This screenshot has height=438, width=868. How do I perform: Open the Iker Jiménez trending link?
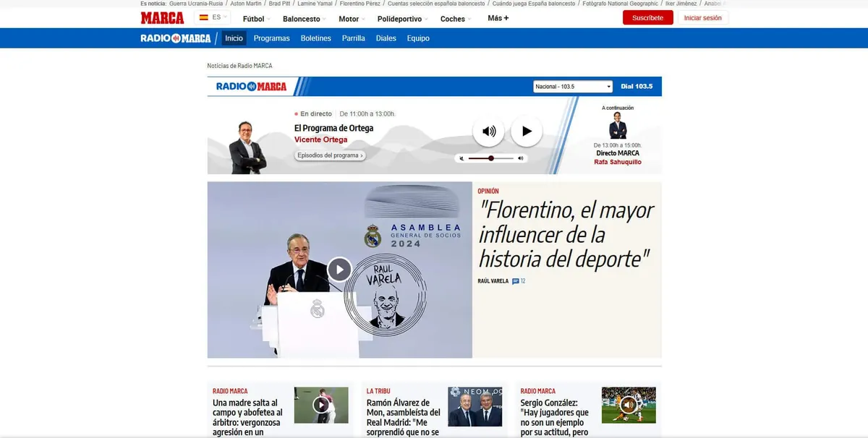682,4
